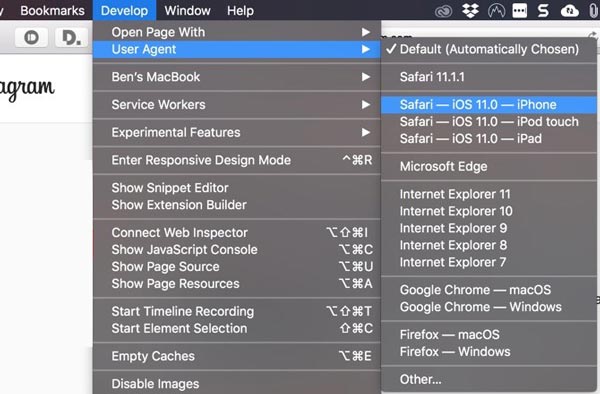Open the Creative Cloud menu bar icon
The image size is (600, 394).
click(444, 11)
